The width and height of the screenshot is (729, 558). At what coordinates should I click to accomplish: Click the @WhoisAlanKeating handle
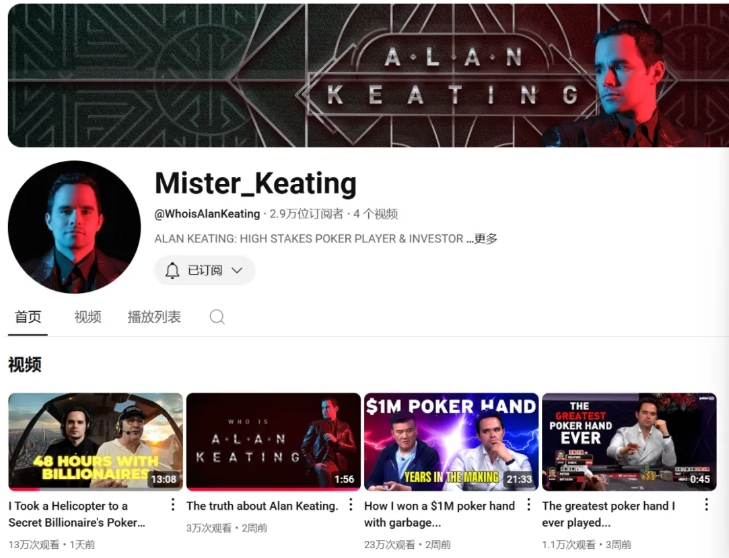pos(207,214)
